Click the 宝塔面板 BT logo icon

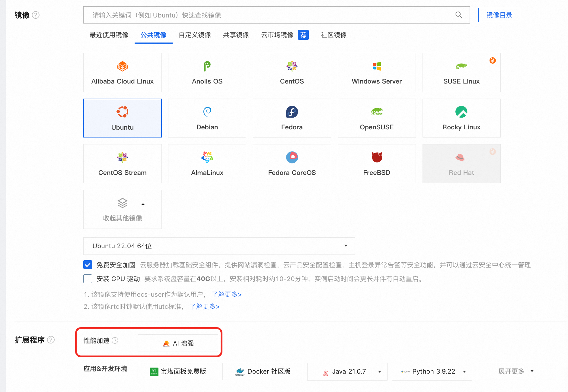click(154, 371)
